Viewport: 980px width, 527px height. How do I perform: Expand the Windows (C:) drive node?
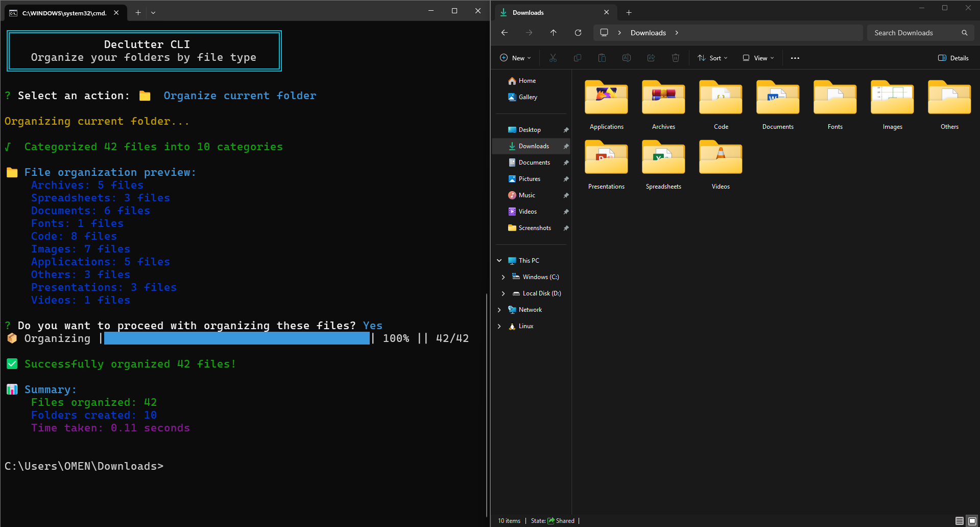coord(503,277)
